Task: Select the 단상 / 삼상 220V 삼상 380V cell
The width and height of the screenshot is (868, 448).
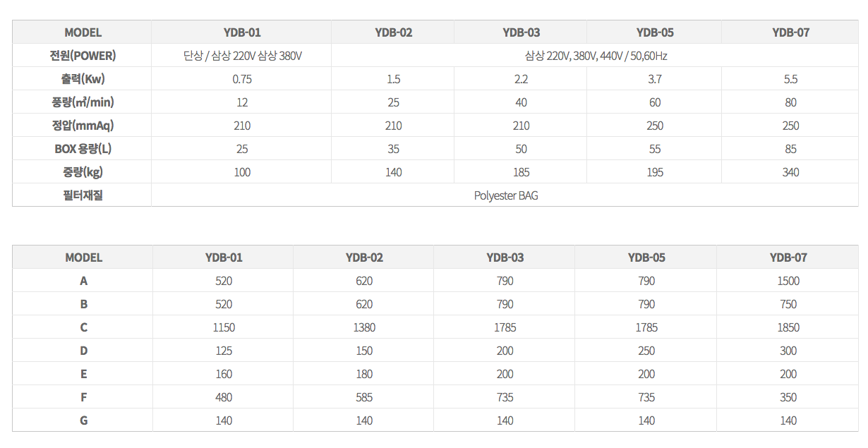Action: point(241,56)
